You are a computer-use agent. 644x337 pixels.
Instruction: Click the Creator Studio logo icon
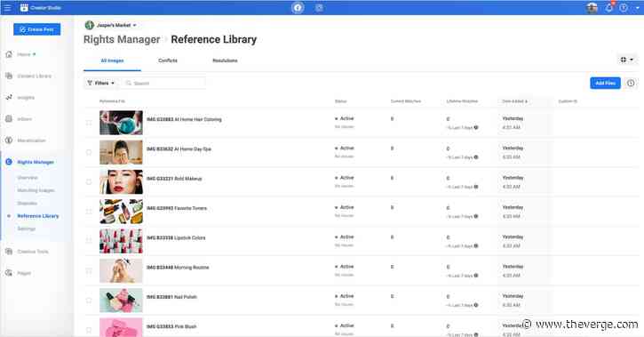tap(24, 7)
